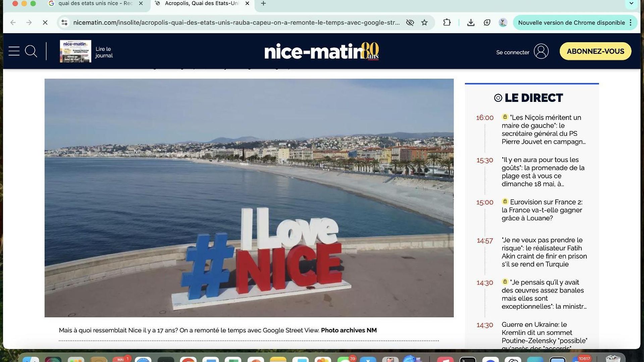Switch to the 'quai des etats unis nice' tab
Screen dimensions: 644x362
point(96,3)
